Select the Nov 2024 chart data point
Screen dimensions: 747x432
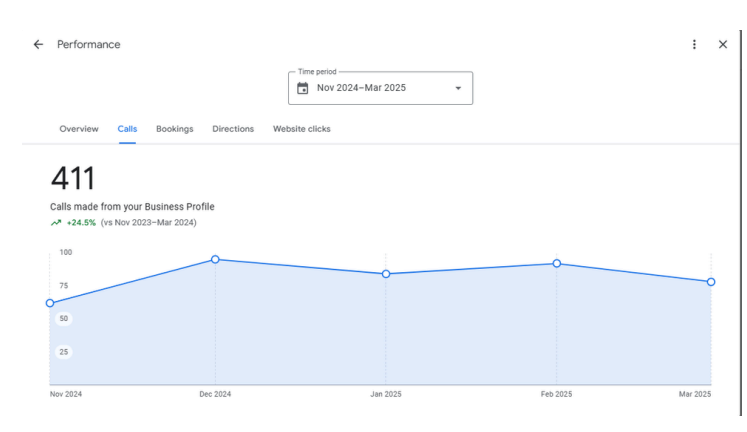coord(50,303)
